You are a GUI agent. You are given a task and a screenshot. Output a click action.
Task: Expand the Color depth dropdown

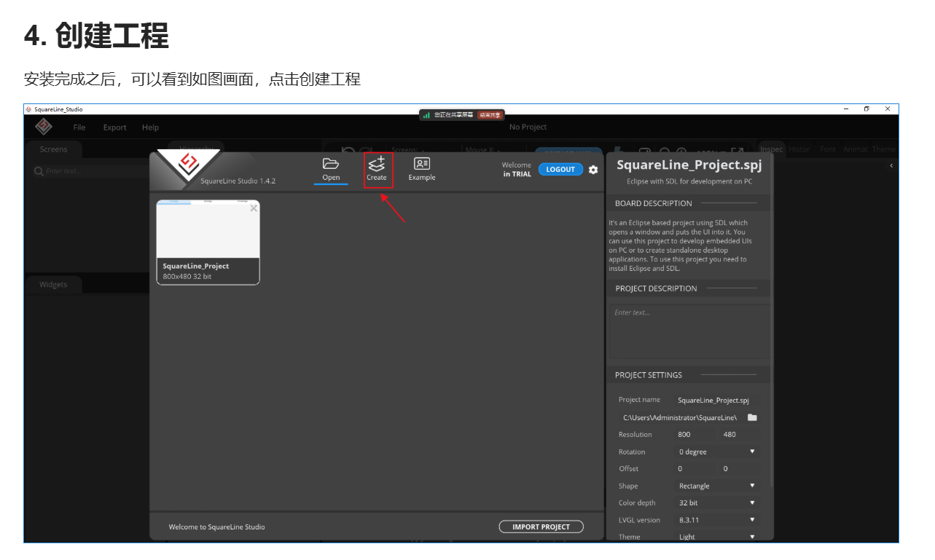[717, 502]
